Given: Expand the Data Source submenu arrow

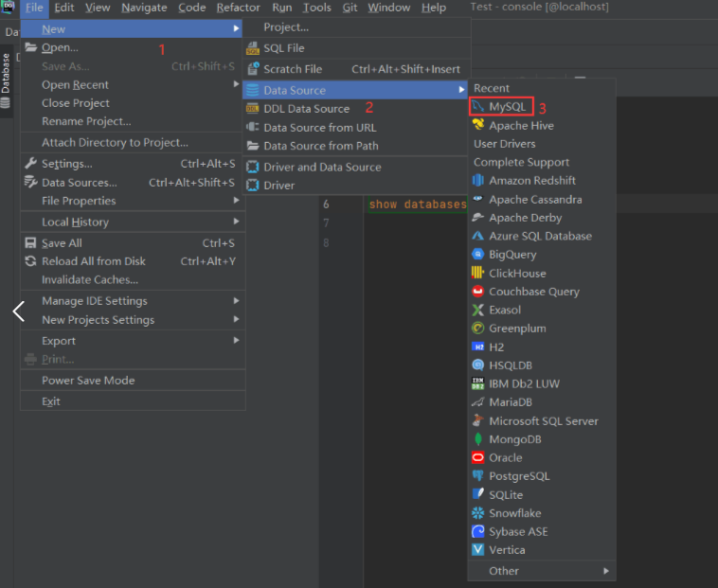Looking at the screenshot, I should coord(461,90).
